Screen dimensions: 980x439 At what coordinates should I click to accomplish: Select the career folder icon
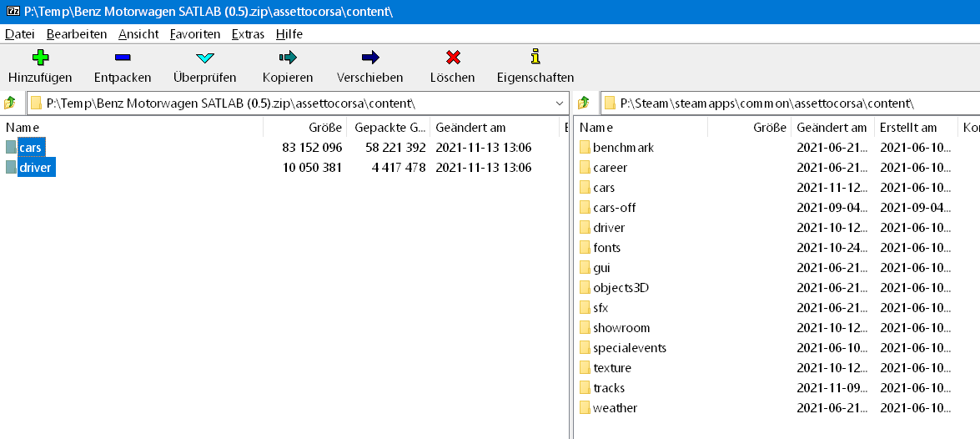pyautogui.click(x=585, y=168)
